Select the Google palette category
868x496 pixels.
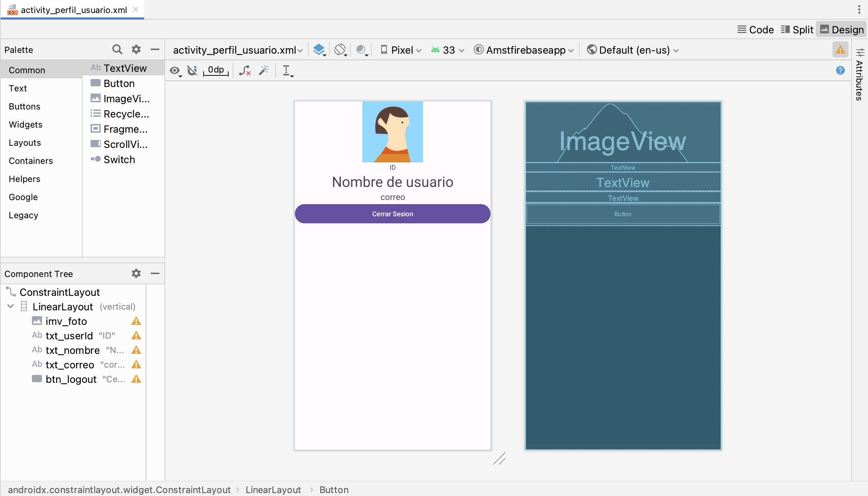point(41,197)
